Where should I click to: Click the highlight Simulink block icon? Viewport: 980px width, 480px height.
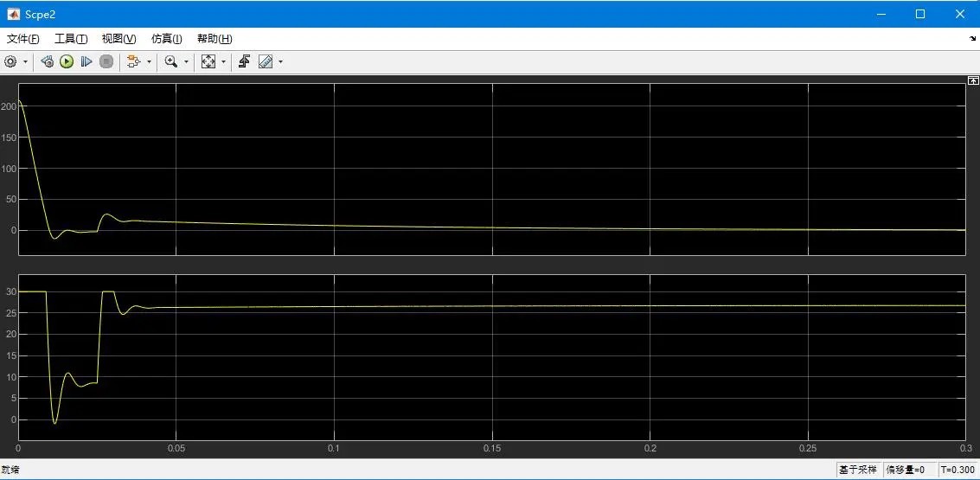coord(132,61)
